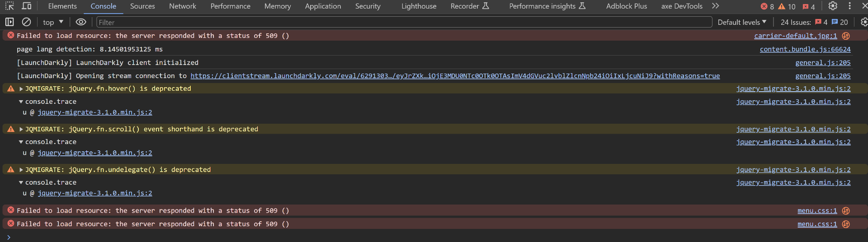Toggle the live expression eye icon
Screen dimensions: 868x242
pos(81,22)
